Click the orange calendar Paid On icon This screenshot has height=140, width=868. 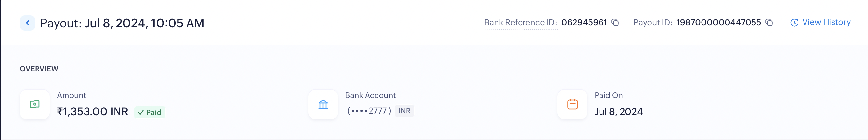(x=572, y=104)
